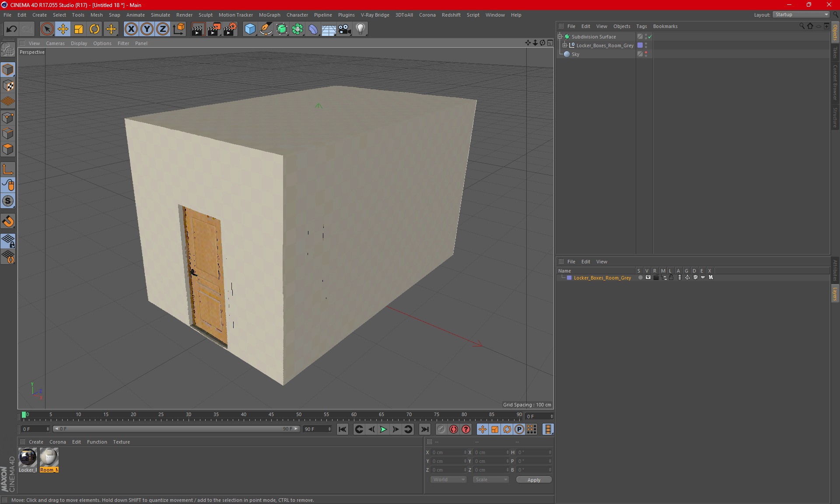The image size is (840, 504).
Task: Click Locker_Boxes_Room_Grey layer color swatch
Action: click(x=569, y=278)
